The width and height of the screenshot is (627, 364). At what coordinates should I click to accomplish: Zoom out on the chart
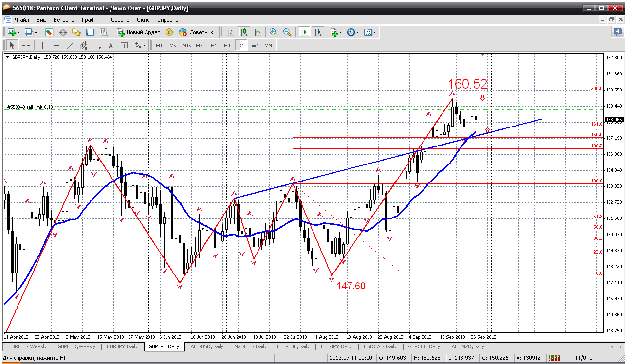(287, 32)
